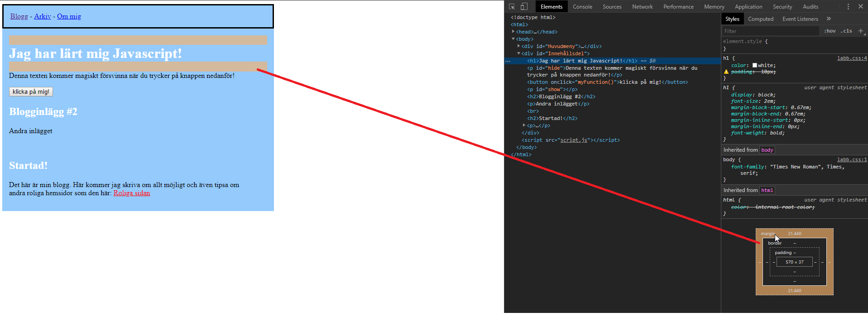Screen dimensions: 868x322
Task: Switch to the Console tab
Action: point(582,6)
